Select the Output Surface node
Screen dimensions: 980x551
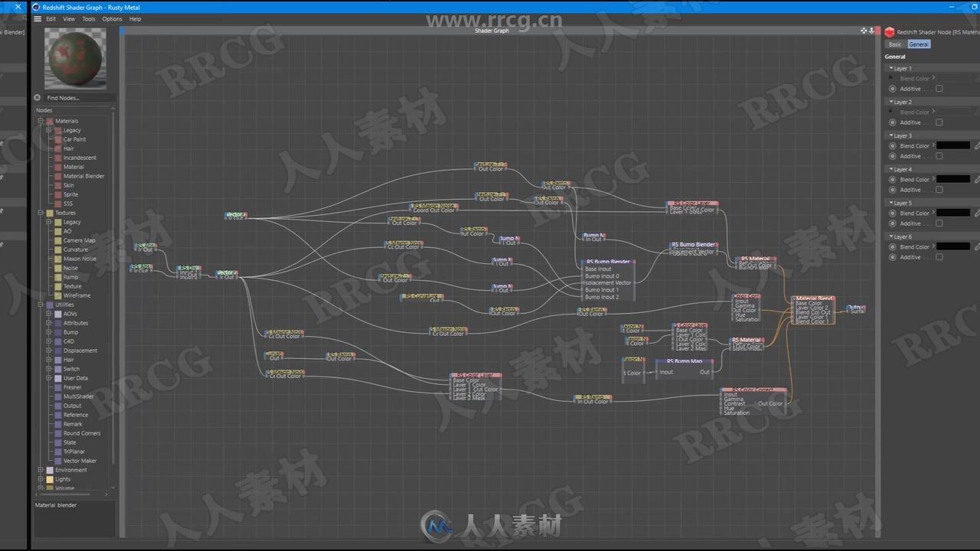coord(856,309)
